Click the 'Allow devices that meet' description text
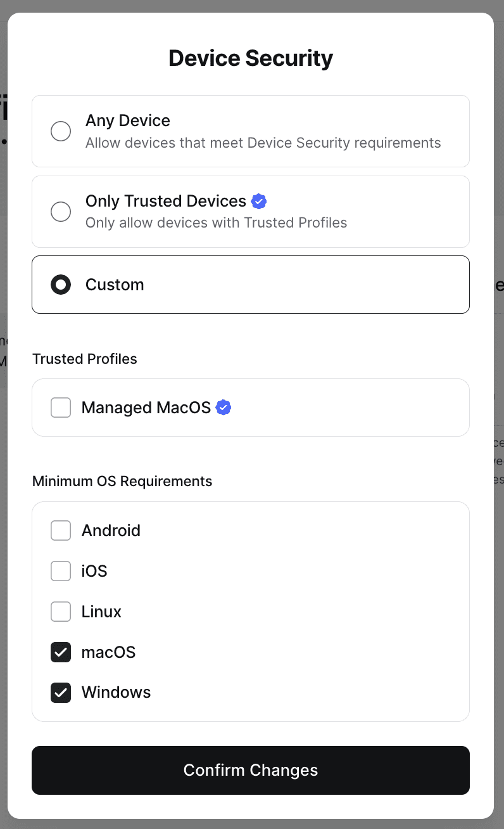 tap(263, 143)
